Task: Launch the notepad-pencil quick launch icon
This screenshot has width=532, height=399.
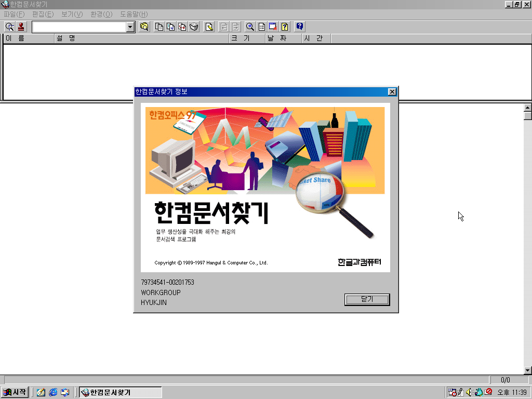Action: click(41, 392)
